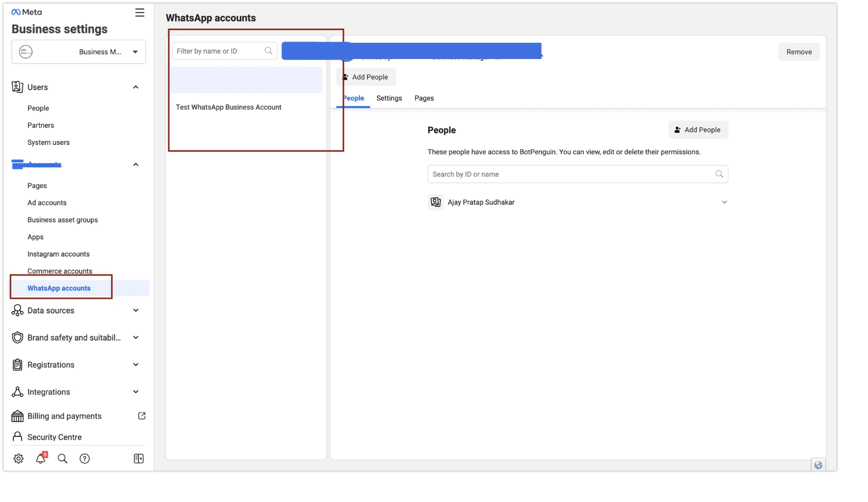Image resolution: width=868 pixels, height=502 pixels.
Task: Open Commerce accounts
Action: 60,271
